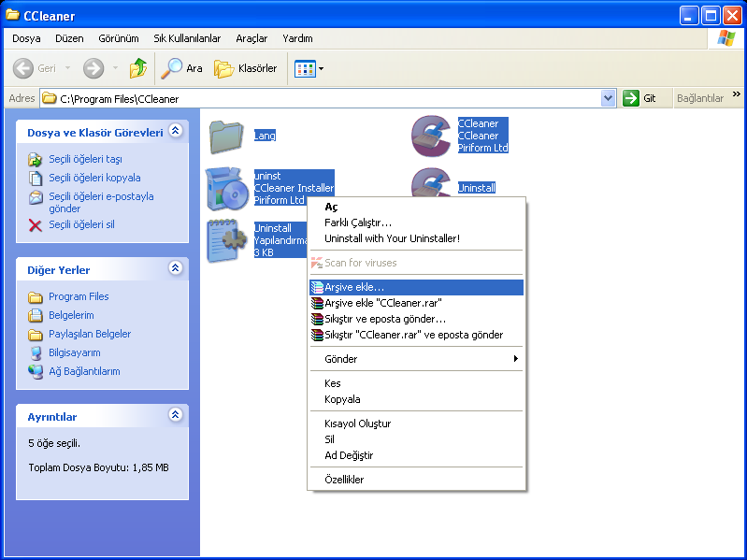Click the Git go button
Screen dimensions: 747x560
coord(639,98)
